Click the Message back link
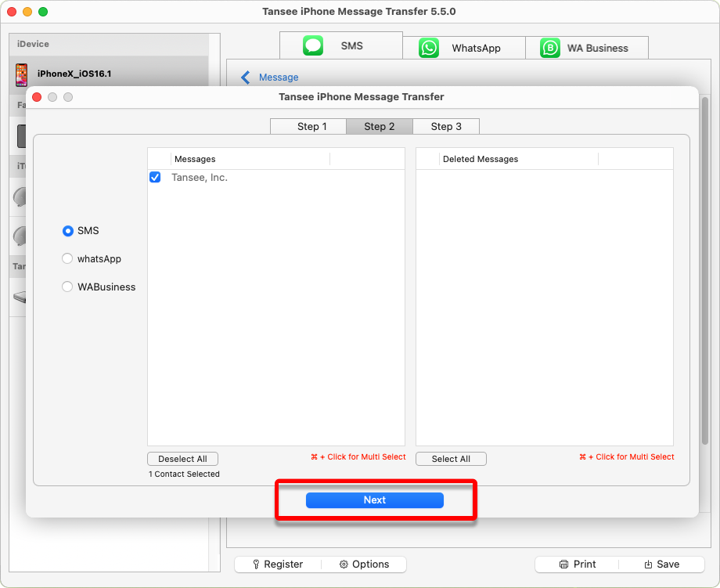The width and height of the screenshot is (720, 588). pyautogui.click(x=279, y=78)
